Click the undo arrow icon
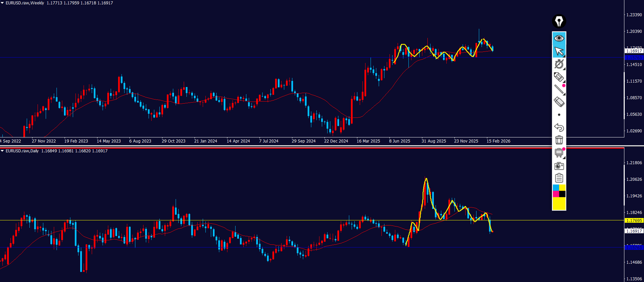644x282 pixels. [559, 127]
